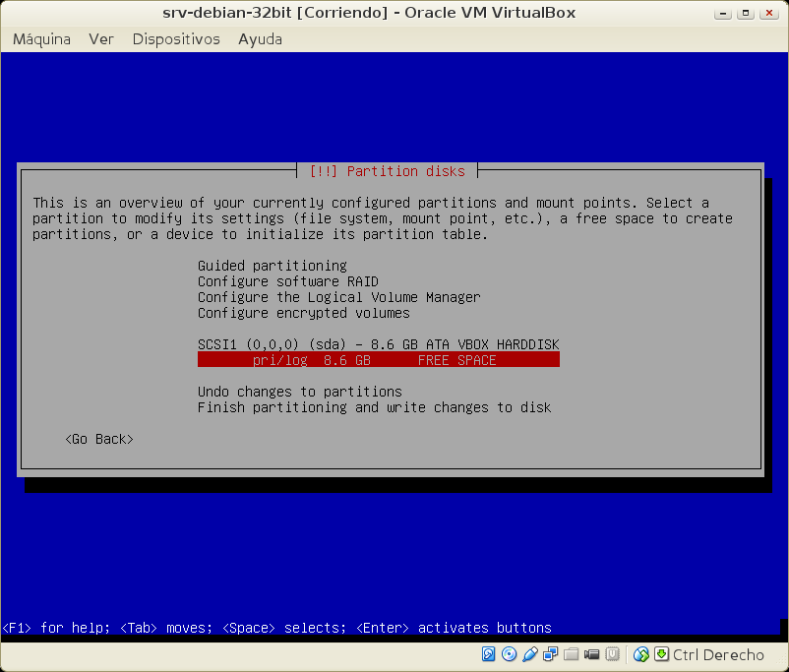Select Finish partitioning and write changes to disk
This screenshot has height=672, width=789.
coord(375,407)
